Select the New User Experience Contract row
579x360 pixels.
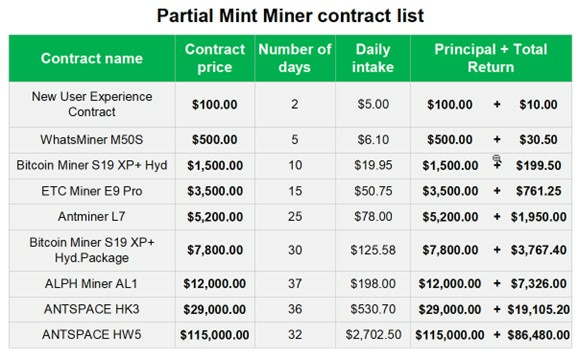291,104
